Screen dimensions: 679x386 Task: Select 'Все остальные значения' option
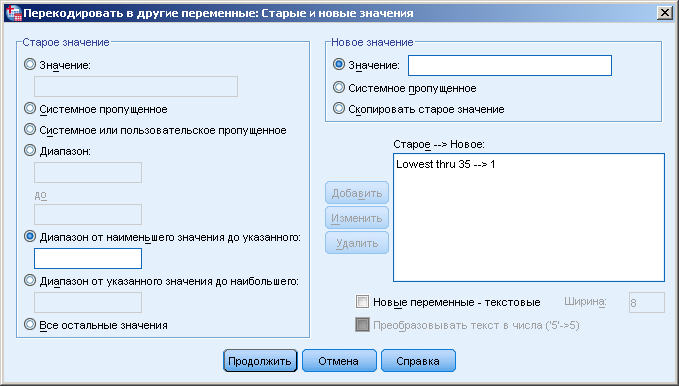click(x=30, y=324)
